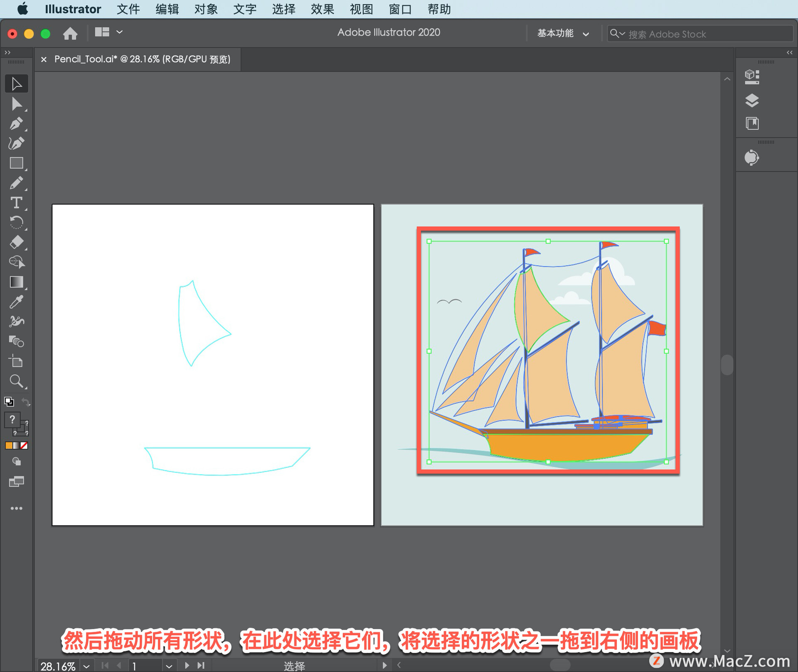Apply Gradient mode swatch
798x672 pixels.
pos(17,446)
